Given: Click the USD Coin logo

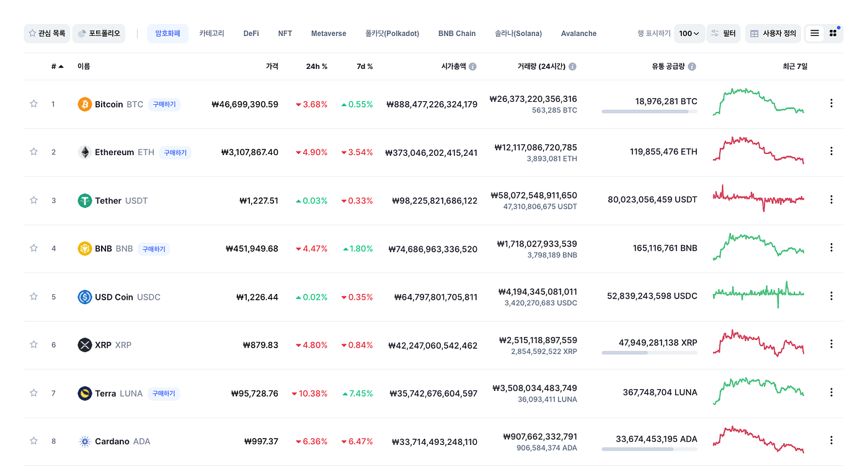Looking at the screenshot, I should [x=85, y=297].
